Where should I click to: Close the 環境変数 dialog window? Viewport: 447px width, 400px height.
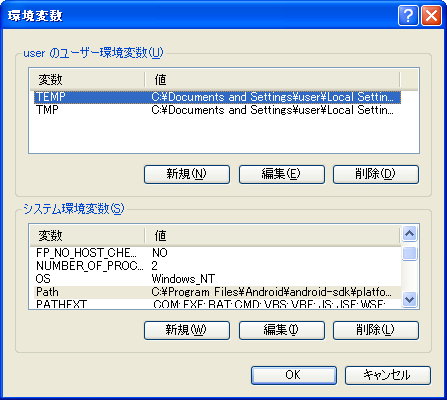(431, 16)
